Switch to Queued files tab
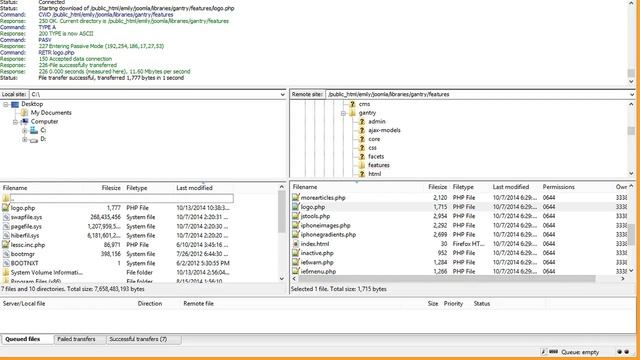Image resolution: width=640 pixels, height=360 pixels. click(x=27, y=339)
